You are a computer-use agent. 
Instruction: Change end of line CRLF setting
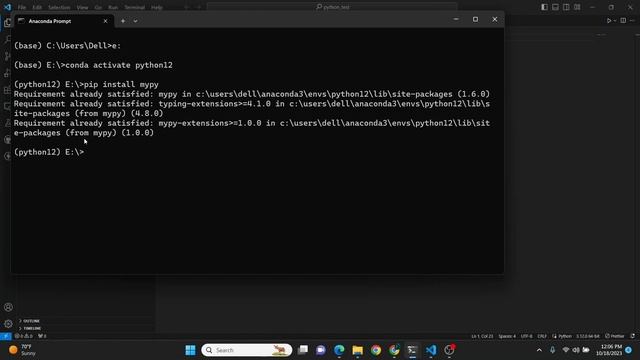point(542,336)
